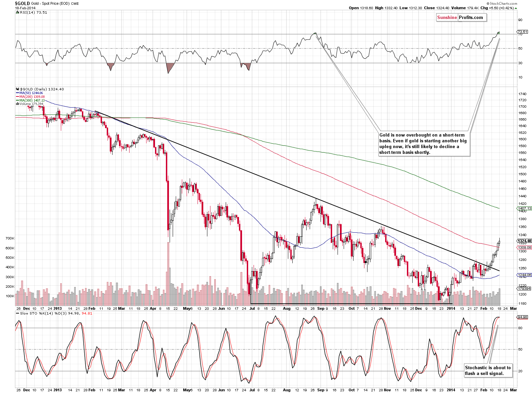Open the SunshineProfits.com logo link
Viewport: 532px width, 393px height.
(x=461, y=18)
